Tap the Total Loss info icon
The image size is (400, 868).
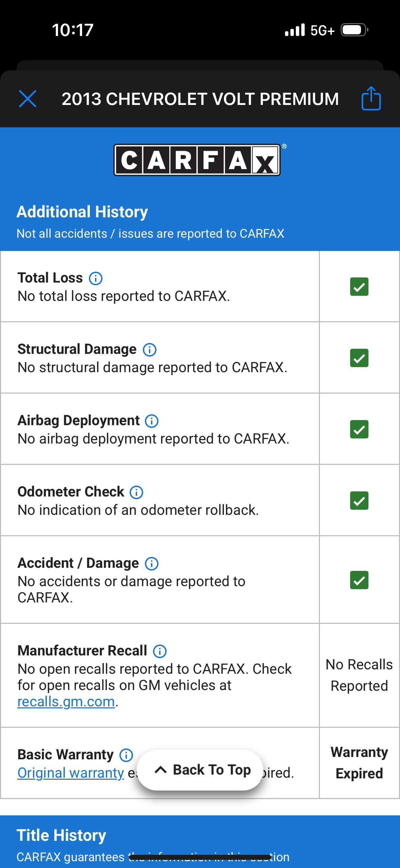click(x=96, y=278)
